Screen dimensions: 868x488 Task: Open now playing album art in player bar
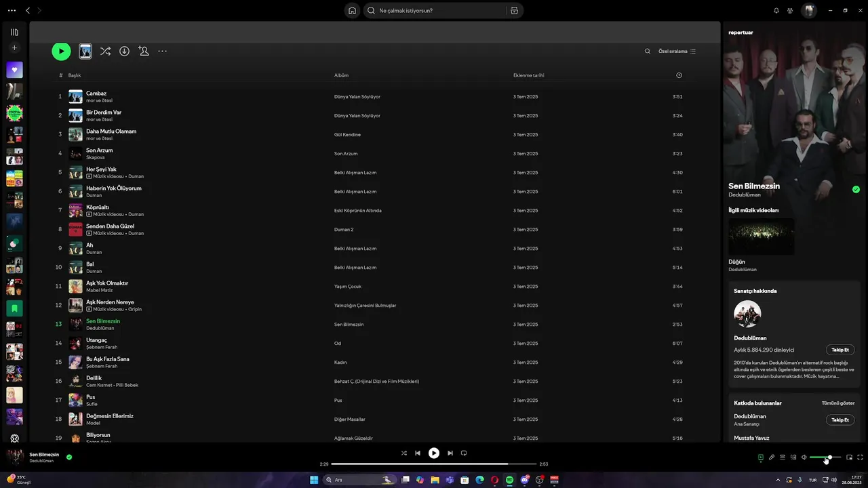coord(15,457)
